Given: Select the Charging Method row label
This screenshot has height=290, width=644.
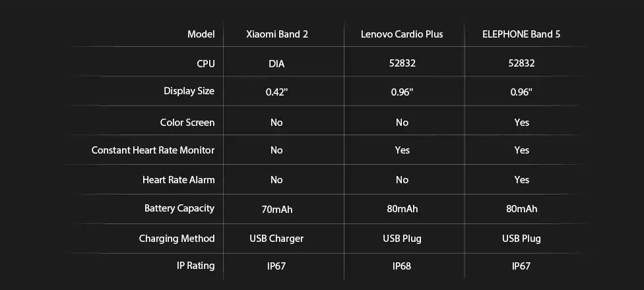Looking at the screenshot, I should 177,239.
